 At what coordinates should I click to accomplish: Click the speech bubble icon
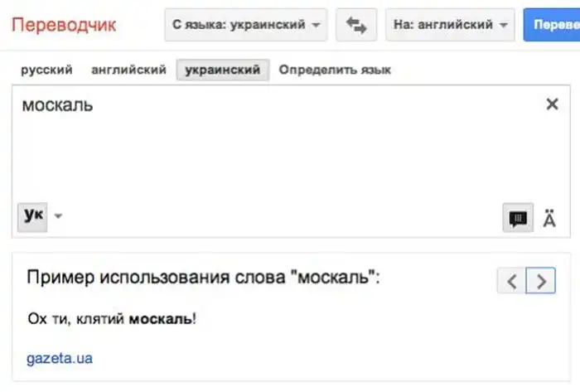tap(518, 219)
